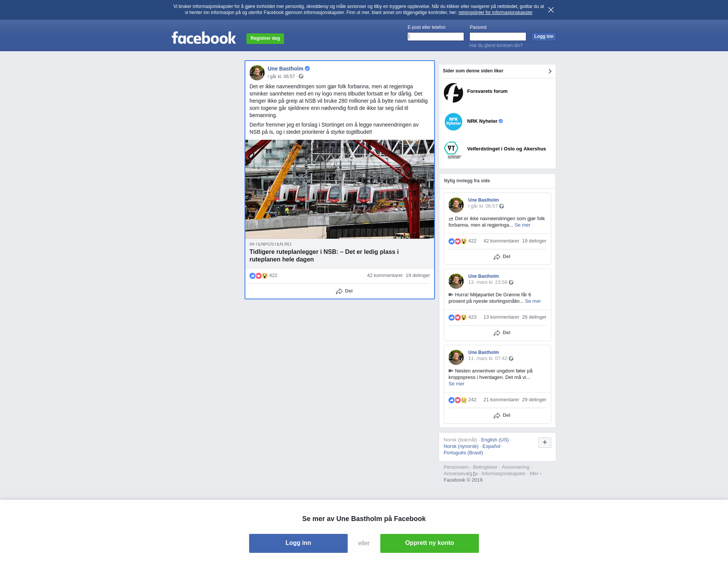Open 13 kommentarer on 13. mars post
The width and height of the screenshot is (728, 568).
click(x=501, y=317)
